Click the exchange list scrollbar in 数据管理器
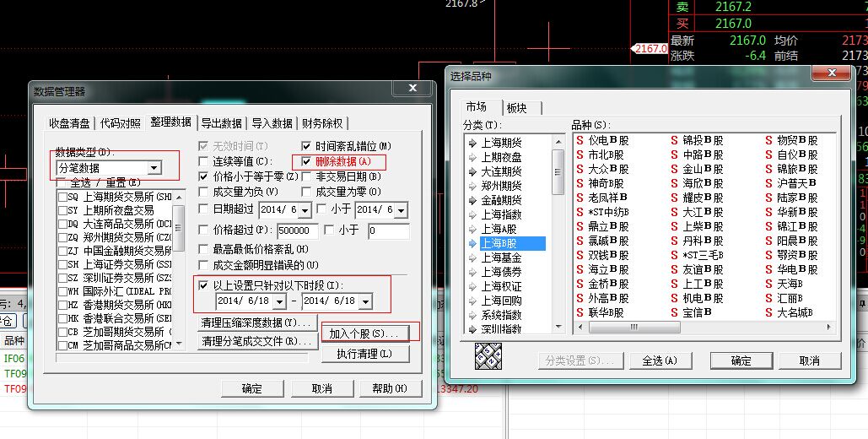The image size is (868, 439). [x=179, y=270]
